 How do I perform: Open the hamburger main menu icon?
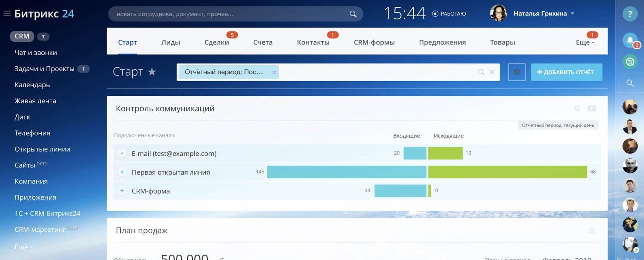[7, 13]
